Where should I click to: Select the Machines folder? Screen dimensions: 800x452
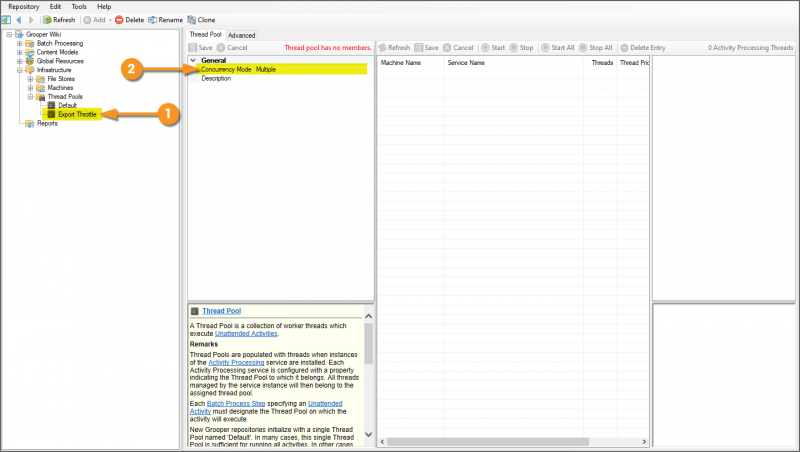coord(60,88)
